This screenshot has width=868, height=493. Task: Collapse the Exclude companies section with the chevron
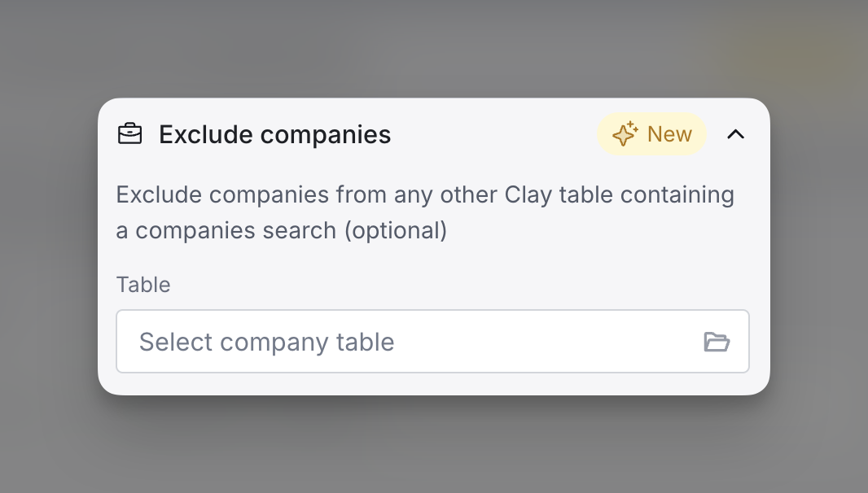coord(736,134)
